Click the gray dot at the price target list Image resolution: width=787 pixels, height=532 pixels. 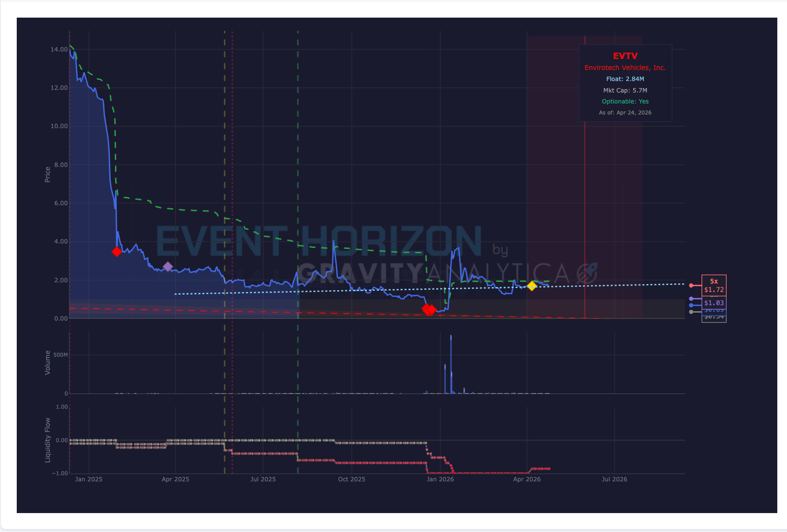tap(691, 312)
